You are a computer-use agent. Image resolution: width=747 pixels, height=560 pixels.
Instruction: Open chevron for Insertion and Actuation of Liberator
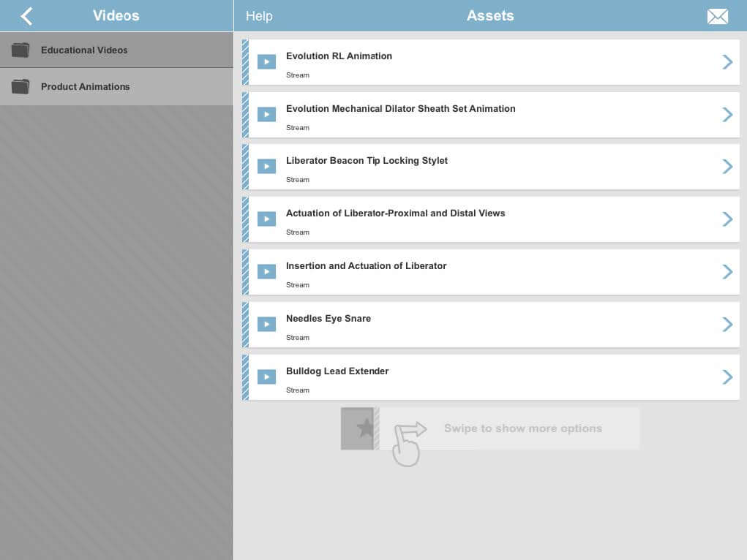(x=727, y=272)
